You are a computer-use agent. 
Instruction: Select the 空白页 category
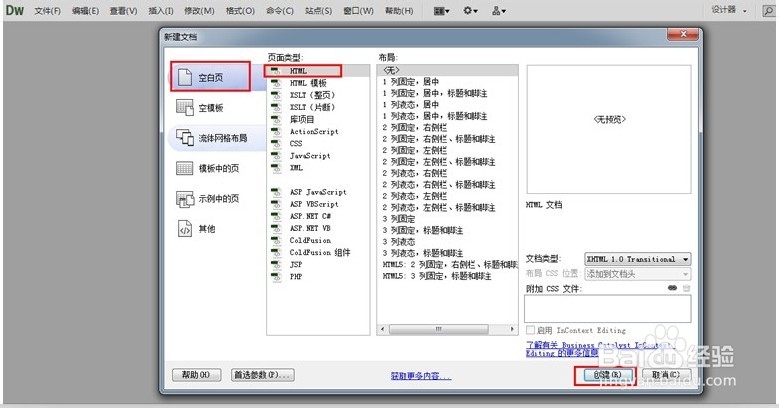pyautogui.click(x=210, y=77)
